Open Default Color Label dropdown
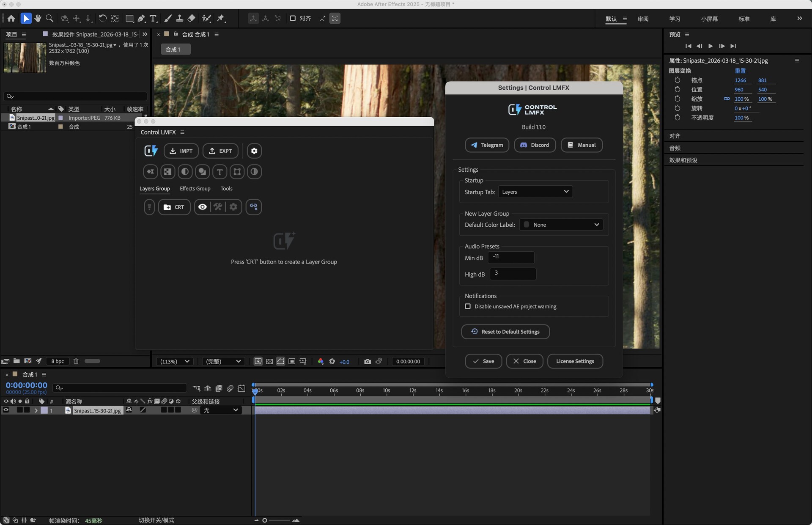 click(561, 225)
